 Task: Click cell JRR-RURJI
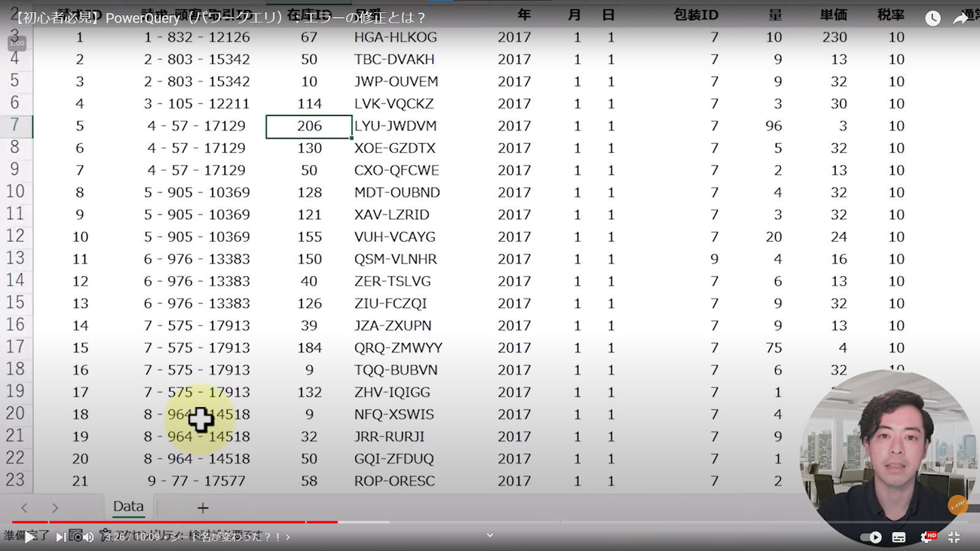point(390,437)
